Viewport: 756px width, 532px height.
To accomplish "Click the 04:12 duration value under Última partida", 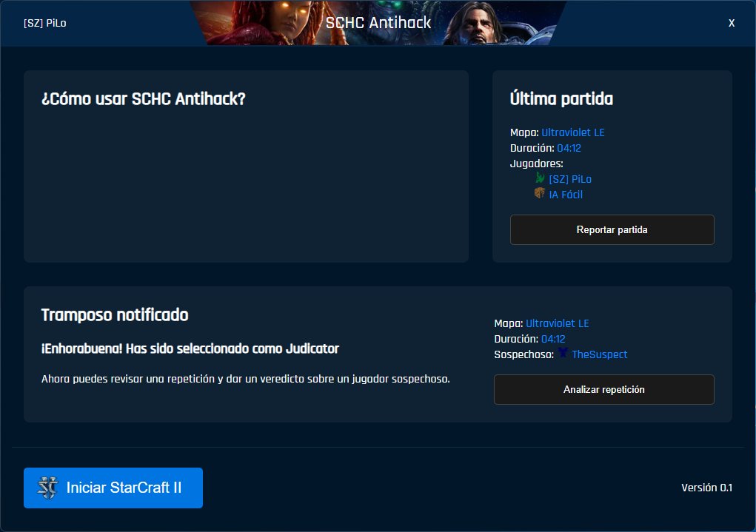I will click(569, 148).
